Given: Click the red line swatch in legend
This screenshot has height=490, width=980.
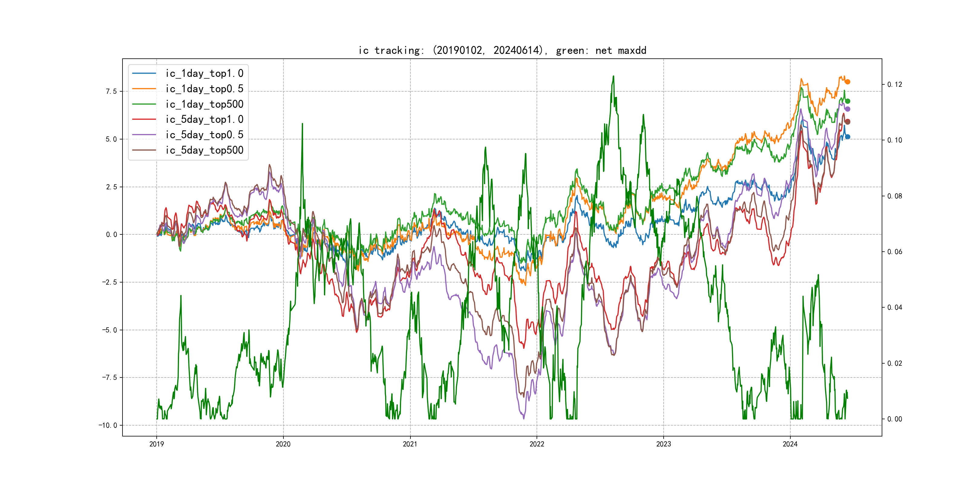Looking at the screenshot, I should [x=144, y=119].
